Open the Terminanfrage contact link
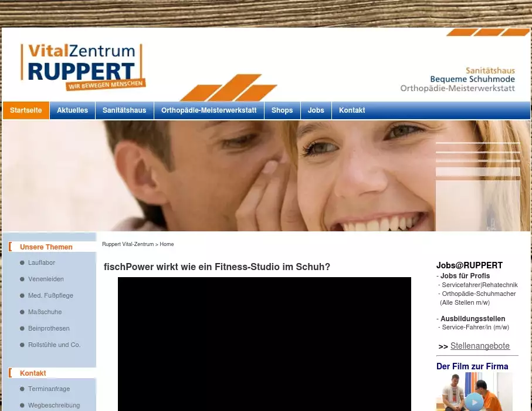 [49, 389]
